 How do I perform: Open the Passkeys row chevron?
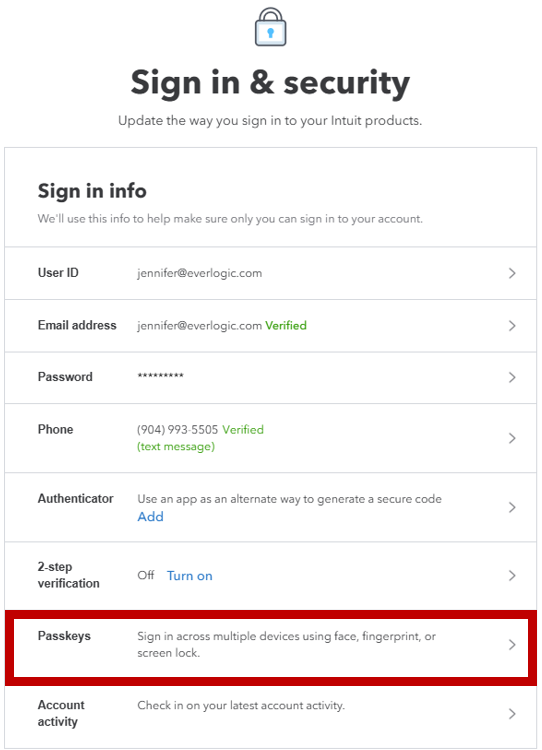click(512, 645)
